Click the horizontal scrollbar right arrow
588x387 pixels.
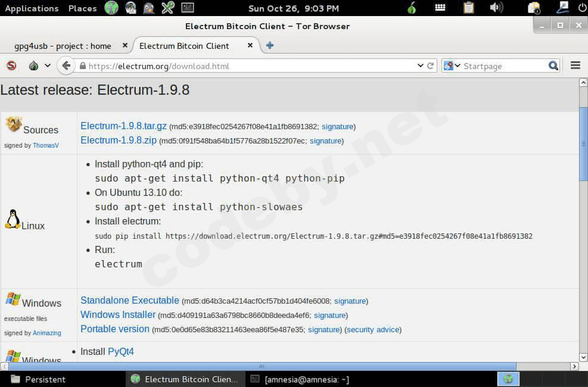pyautogui.click(x=574, y=366)
